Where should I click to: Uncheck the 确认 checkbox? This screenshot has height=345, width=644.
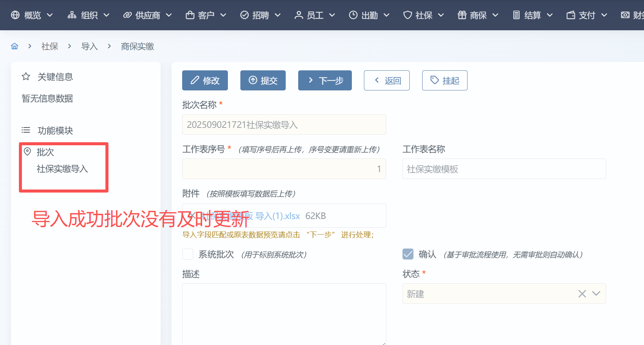[408, 254]
